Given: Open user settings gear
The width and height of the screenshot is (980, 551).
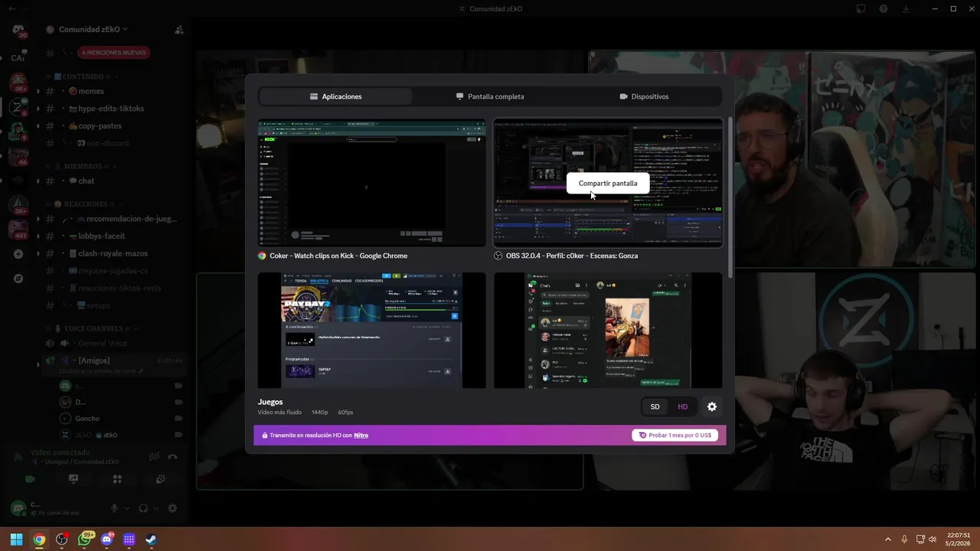Looking at the screenshot, I should point(172,508).
